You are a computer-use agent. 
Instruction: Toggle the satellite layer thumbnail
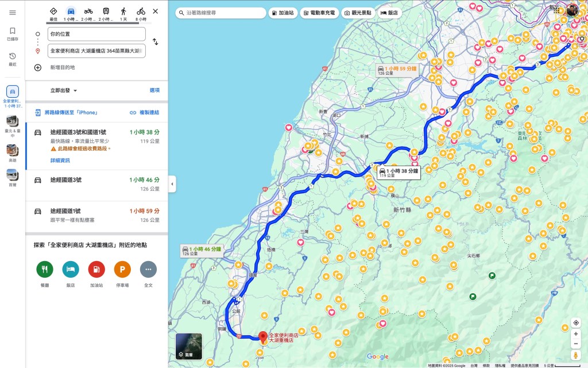coord(189,346)
